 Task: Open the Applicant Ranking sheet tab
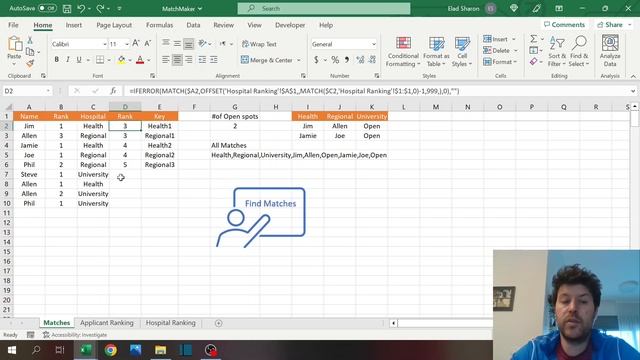(107, 322)
